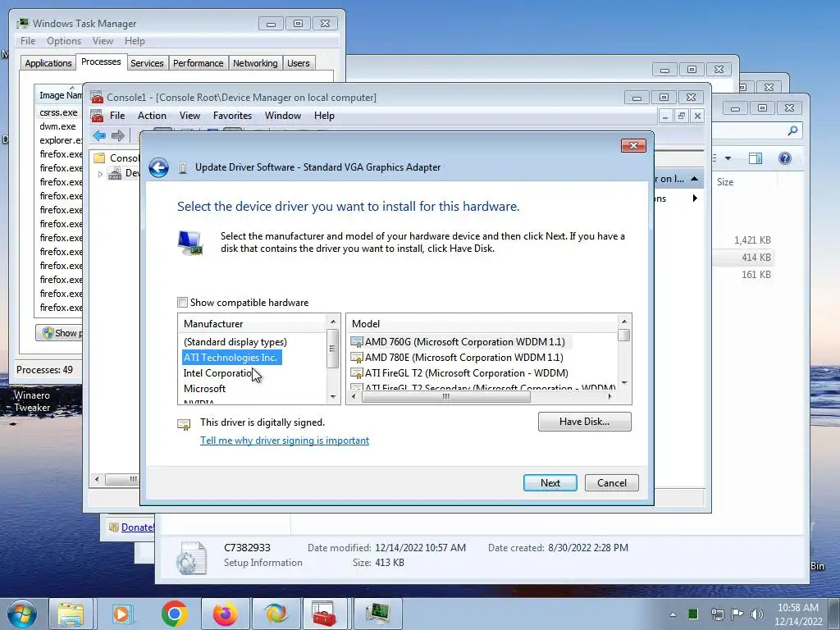Click the Next button
This screenshot has height=630, width=840.
click(x=550, y=482)
